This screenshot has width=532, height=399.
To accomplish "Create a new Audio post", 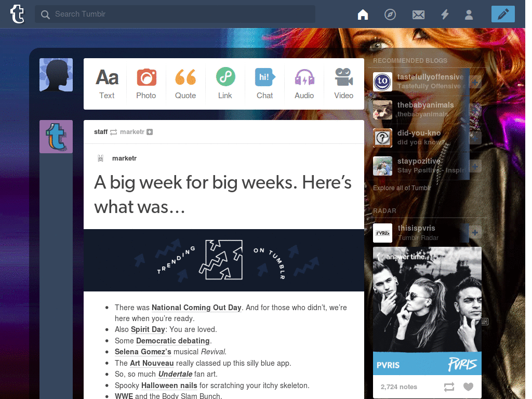I will point(304,84).
